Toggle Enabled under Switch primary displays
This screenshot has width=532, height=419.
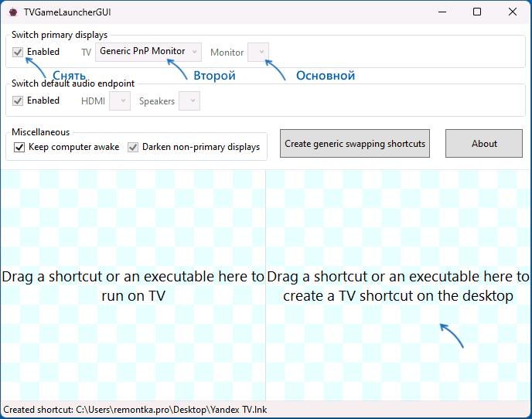click(18, 53)
